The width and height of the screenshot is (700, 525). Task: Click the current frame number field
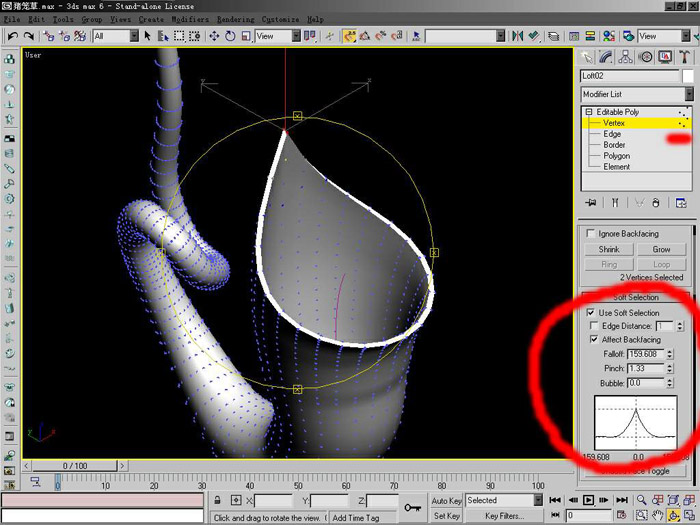coord(588,516)
